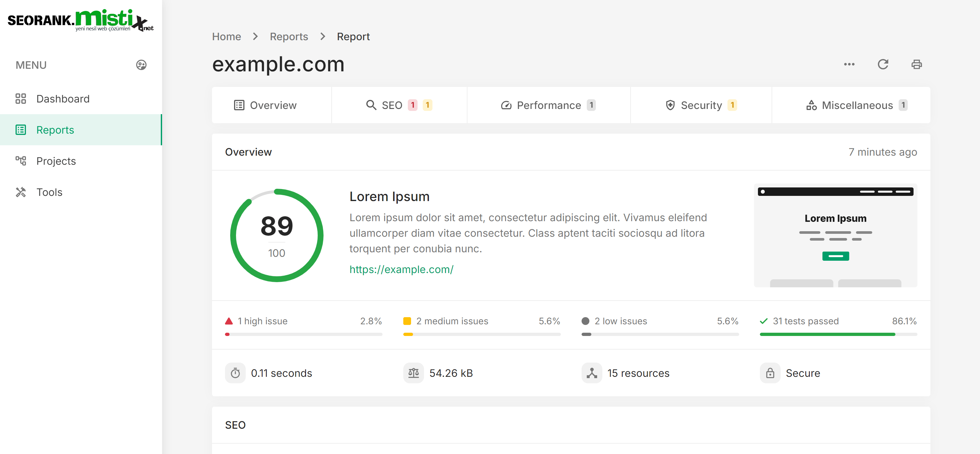Click the Tools icon in sidebar
The image size is (980, 454).
(21, 192)
